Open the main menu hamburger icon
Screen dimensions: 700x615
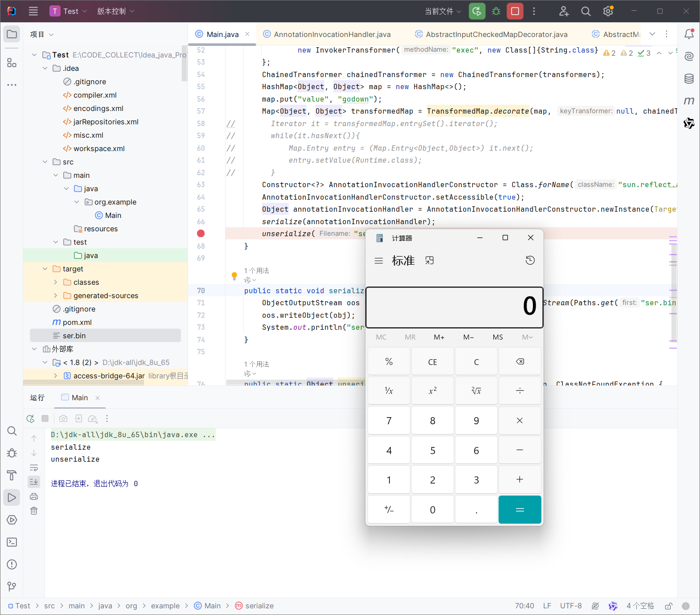[33, 11]
